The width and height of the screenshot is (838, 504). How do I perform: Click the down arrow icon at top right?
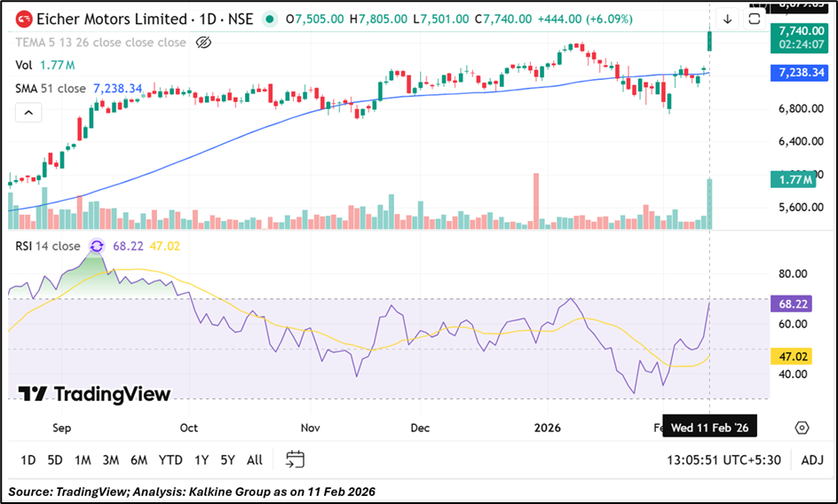tap(728, 19)
